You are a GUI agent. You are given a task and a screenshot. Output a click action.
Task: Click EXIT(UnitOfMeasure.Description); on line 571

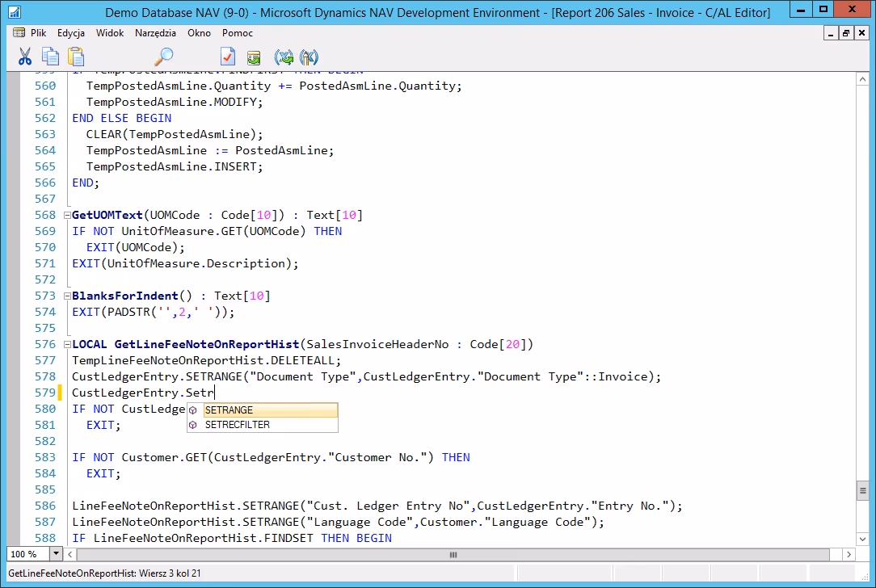(x=186, y=263)
